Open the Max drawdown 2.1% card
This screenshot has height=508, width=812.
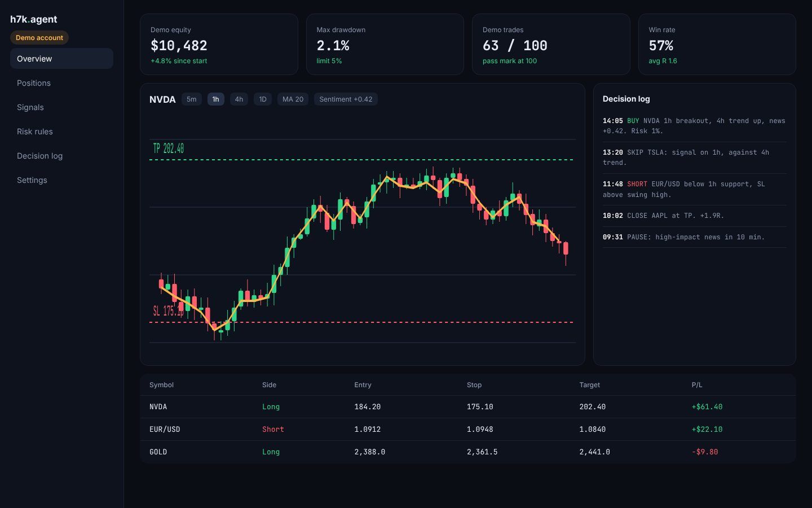pos(385,45)
